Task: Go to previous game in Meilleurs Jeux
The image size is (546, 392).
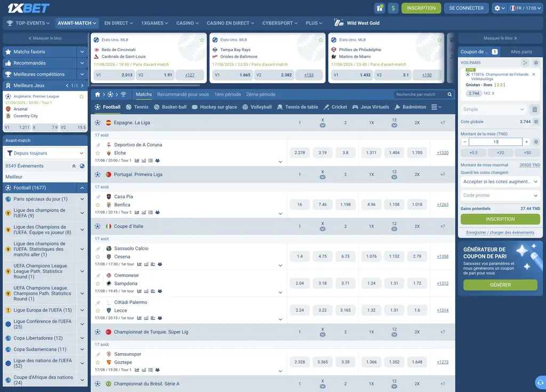Action: 67,86
